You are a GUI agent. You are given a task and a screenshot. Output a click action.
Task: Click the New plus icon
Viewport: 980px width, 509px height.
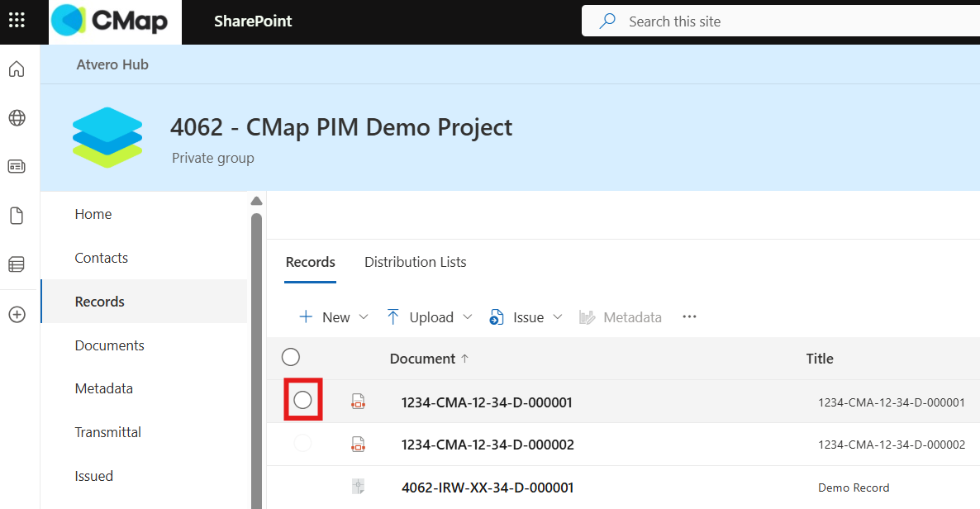point(306,317)
